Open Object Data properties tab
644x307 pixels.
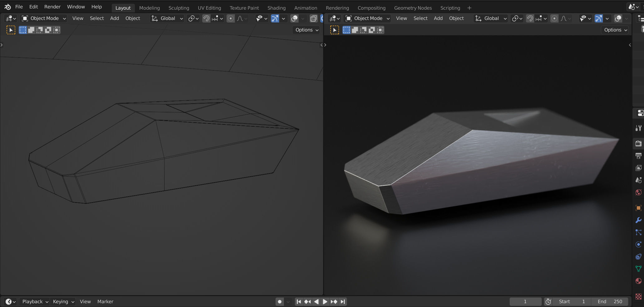(x=638, y=269)
